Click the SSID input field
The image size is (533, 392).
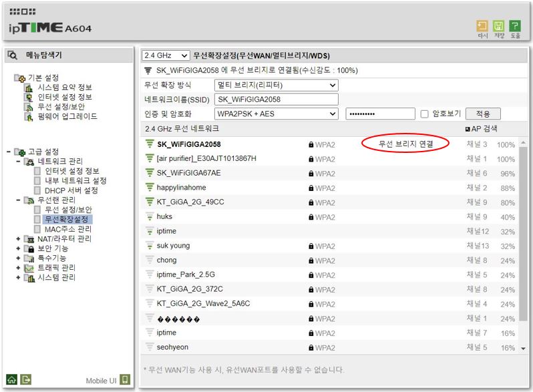point(277,100)
